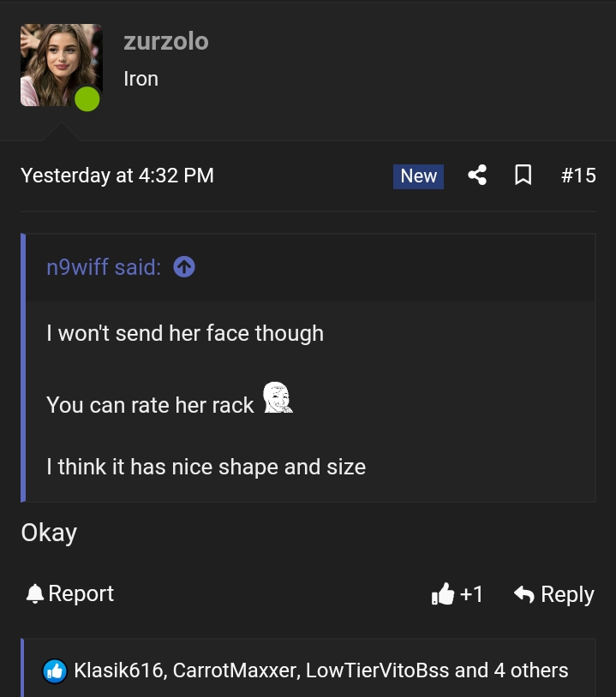Image resolution: width=616 pixels, height=697 pixels.
Task: Click the Iron rank label
Action: [141, 79]
